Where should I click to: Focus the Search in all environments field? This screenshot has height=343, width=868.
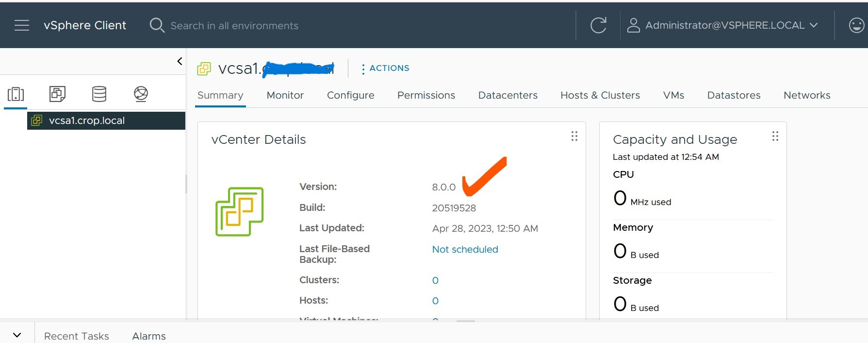click(x=234, y=26)
